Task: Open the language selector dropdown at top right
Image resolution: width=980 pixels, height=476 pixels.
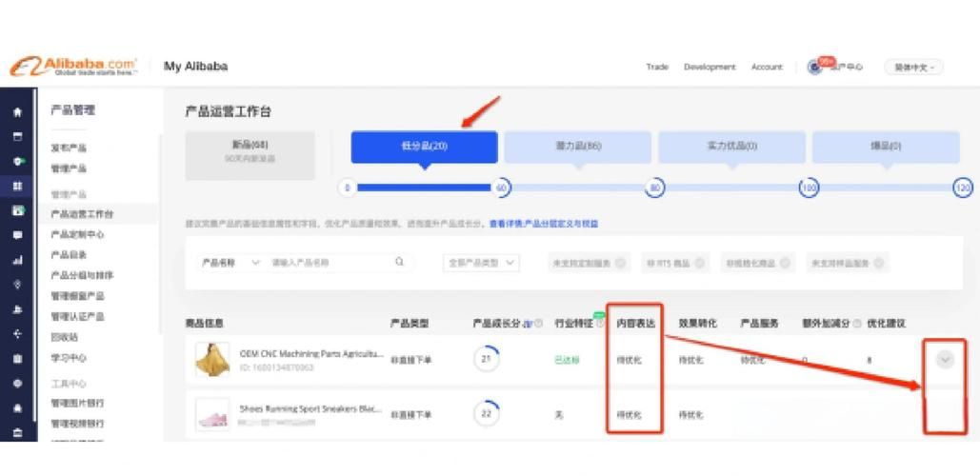Action: pos(913,67)
